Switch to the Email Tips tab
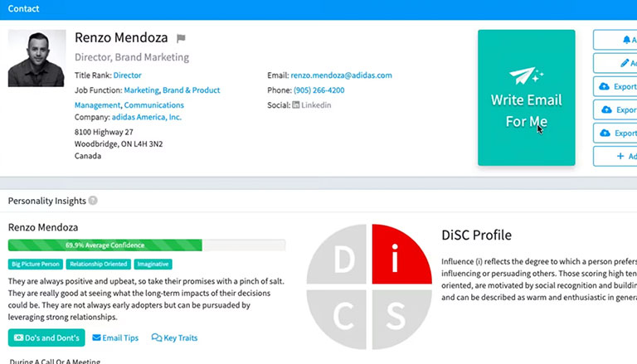 pos(115,337)
